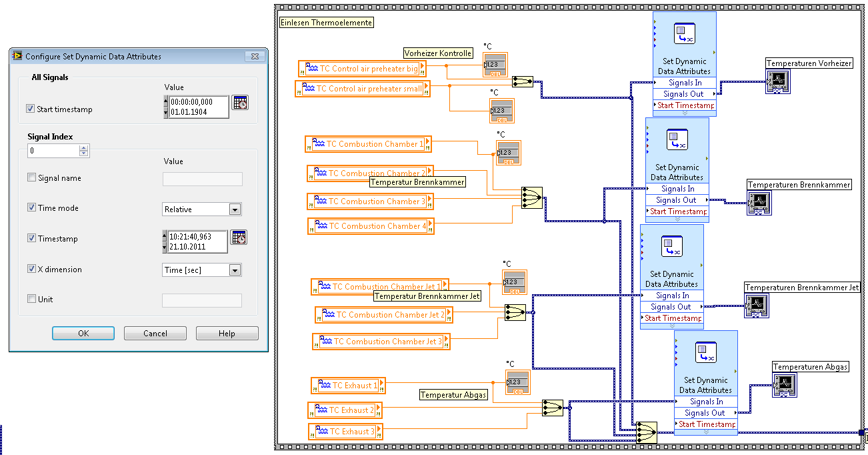The height and width of the screenshot is (455, 868).
Task: Select TC Exhaust 2 node
Action: click(x=345, y=410)
